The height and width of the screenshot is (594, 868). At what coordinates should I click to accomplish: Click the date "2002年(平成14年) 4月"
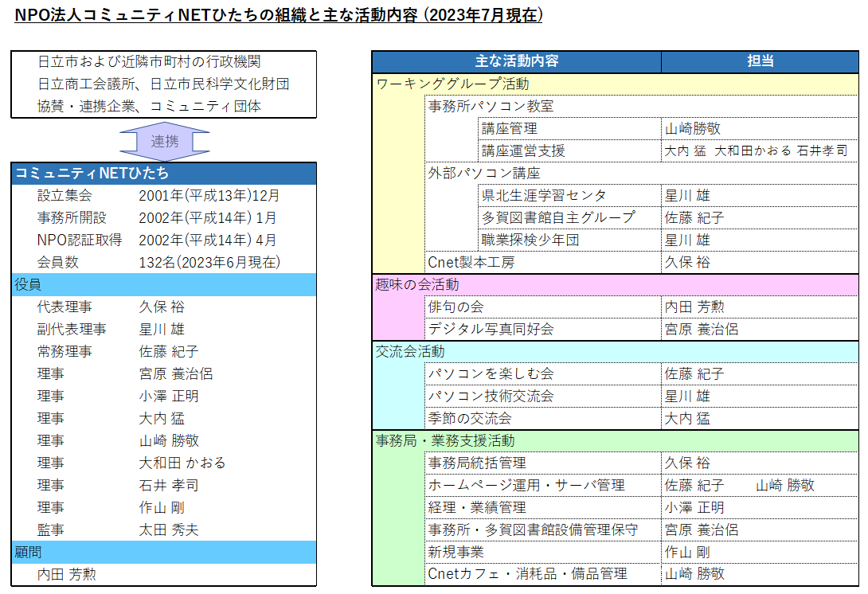pos(208,240)
